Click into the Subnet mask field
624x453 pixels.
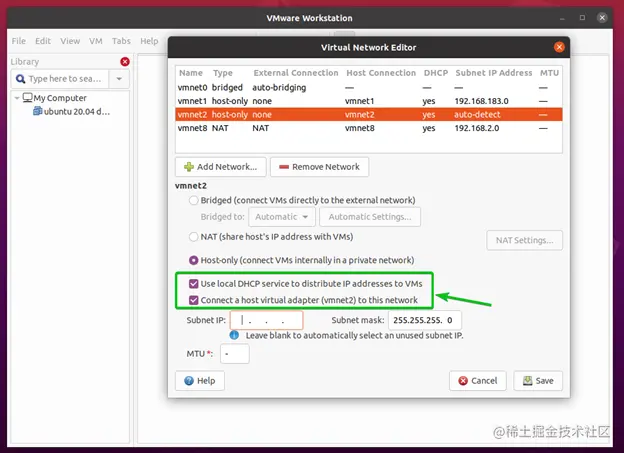click(425, 320)
